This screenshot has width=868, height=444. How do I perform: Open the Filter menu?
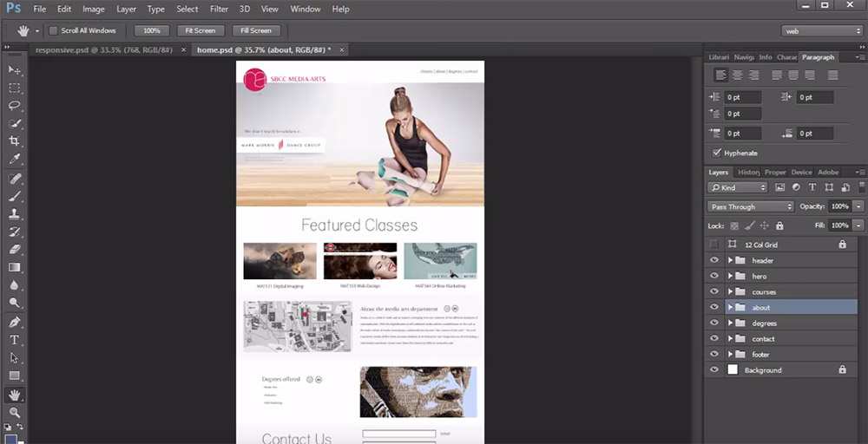coord(219,9)
